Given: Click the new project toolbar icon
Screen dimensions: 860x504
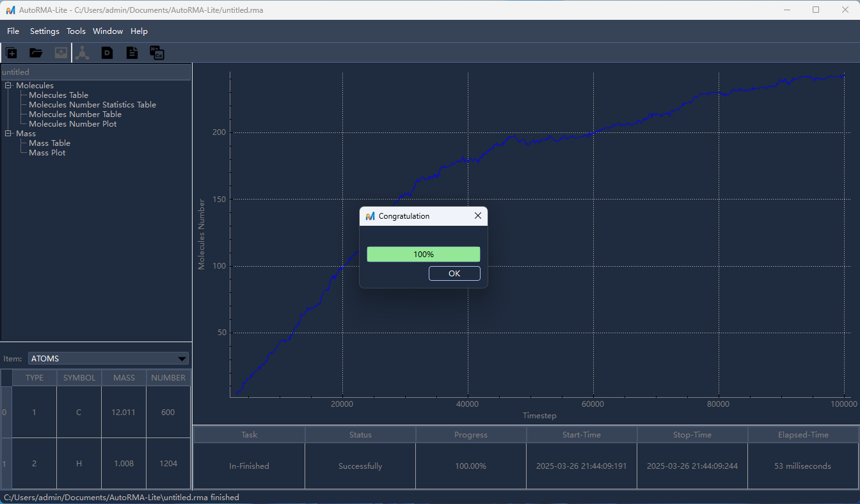Looking at the screenshot, I should click(x=12, y=53).
